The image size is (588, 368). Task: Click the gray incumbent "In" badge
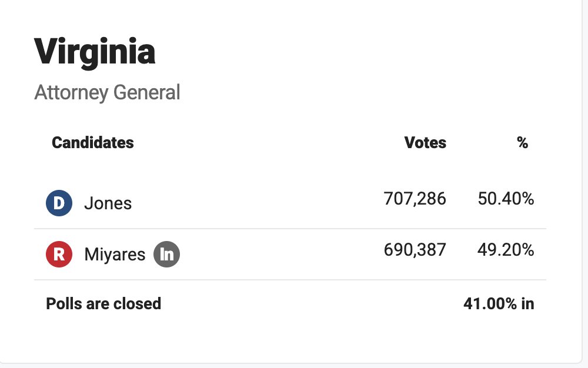[166, 254]
